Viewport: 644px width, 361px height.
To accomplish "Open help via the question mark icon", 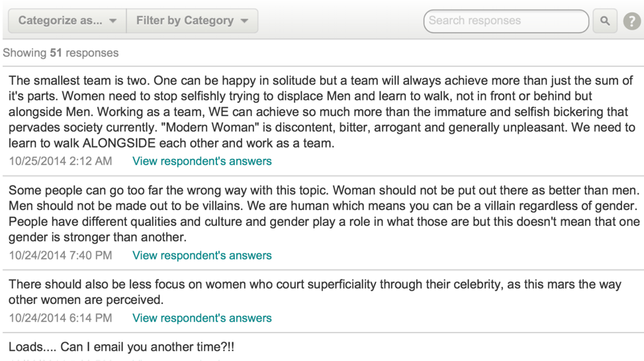I will [x=632, y=21].
